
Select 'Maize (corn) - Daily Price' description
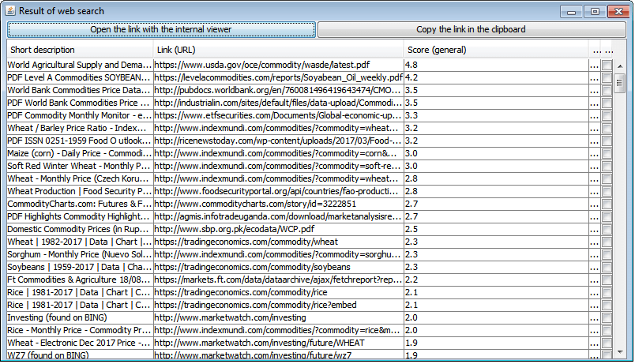(79, 153)
